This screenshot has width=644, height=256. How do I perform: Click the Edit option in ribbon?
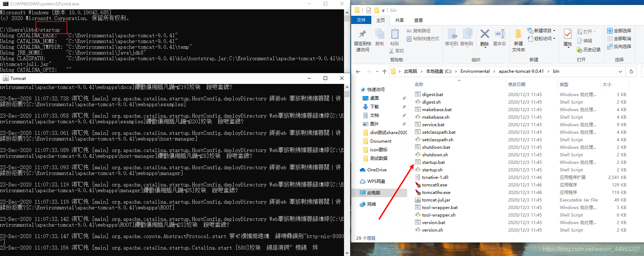pos(585,41)
